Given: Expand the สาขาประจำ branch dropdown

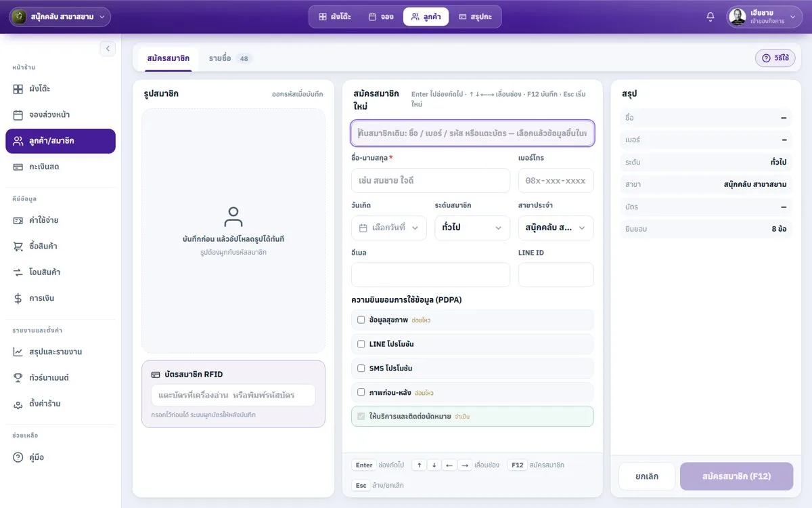Looking at the screenshot, I should click(556, 228).
